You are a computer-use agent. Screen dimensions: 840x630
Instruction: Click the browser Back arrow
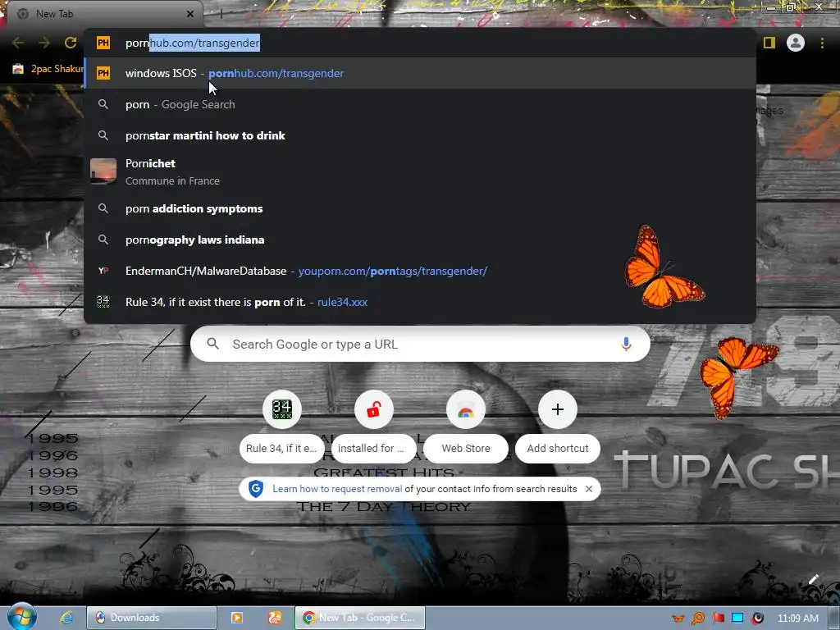[18, 43]
